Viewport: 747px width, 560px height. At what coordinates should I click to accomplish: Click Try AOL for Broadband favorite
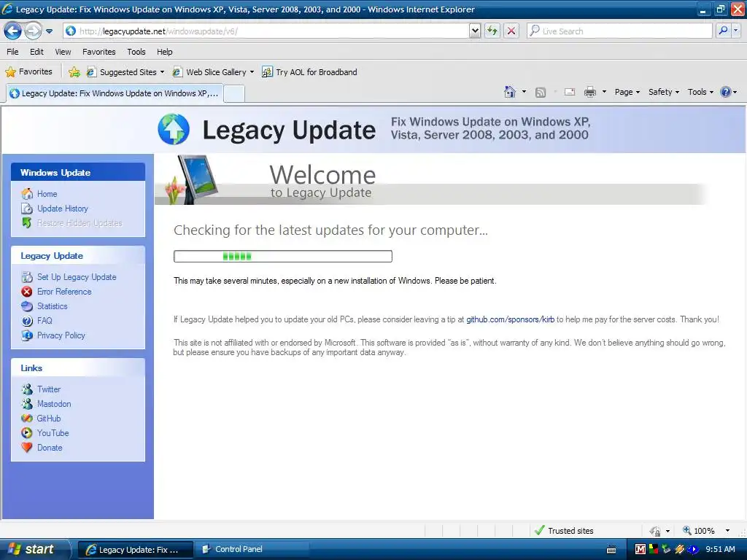point(309,72)
